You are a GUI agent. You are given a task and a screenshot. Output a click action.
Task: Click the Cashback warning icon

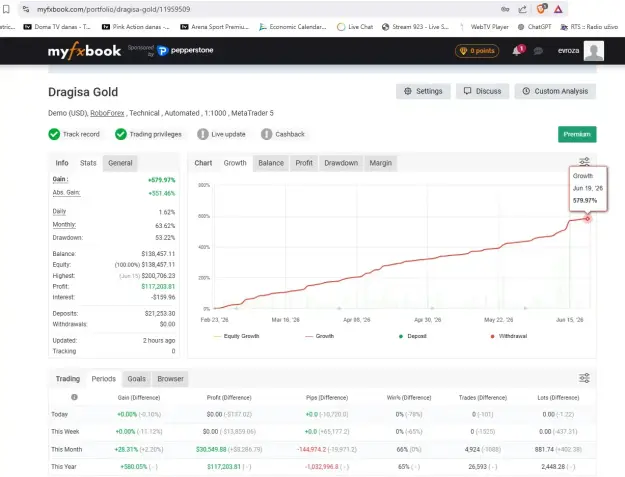click(x=266, y=134)
